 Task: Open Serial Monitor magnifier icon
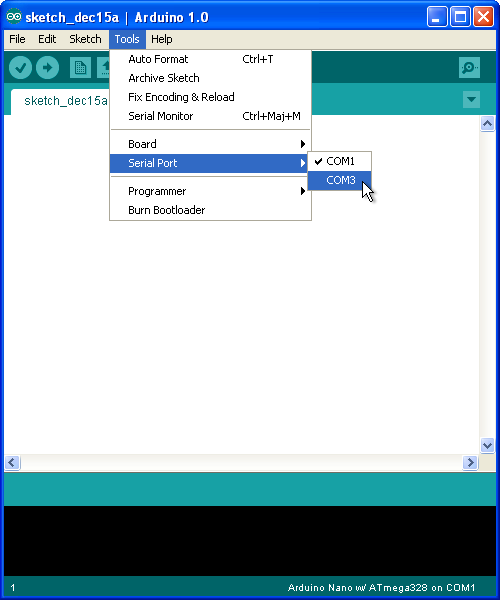click(469, 68)
